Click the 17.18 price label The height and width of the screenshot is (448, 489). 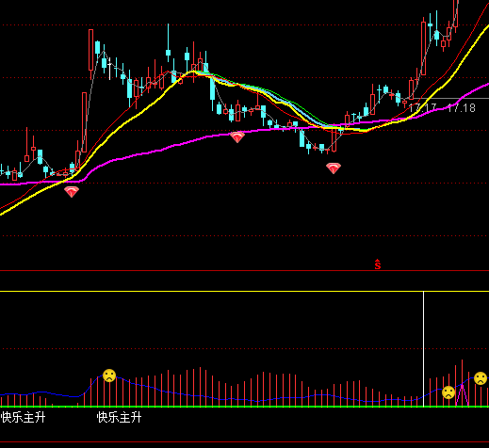click(x=461, y=108)
